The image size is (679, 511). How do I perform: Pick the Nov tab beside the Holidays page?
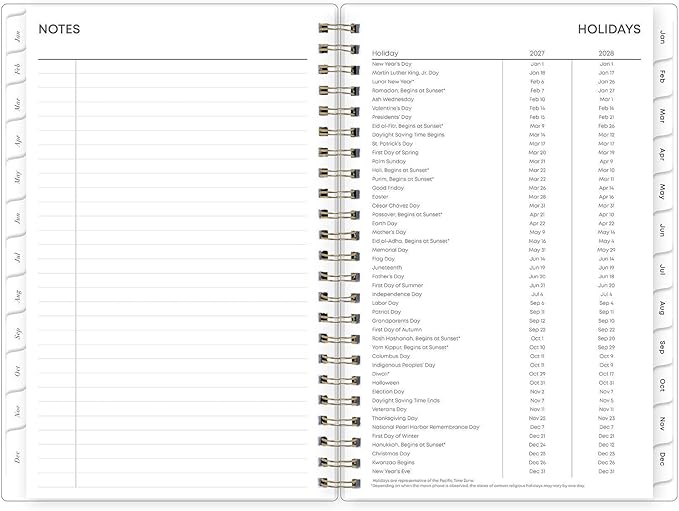pyautogui.click(x=662, y=423)
